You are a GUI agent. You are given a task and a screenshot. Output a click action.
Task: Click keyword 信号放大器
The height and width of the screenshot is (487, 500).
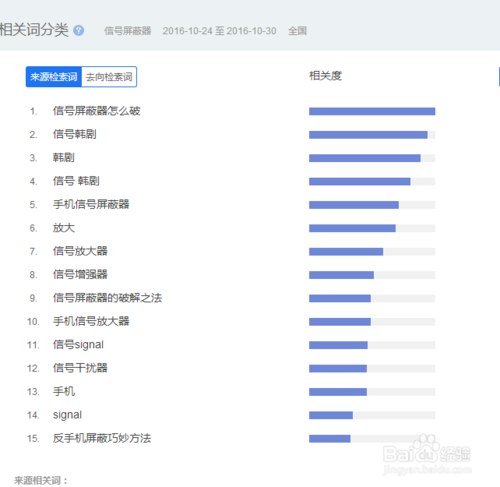coord(80,251)
